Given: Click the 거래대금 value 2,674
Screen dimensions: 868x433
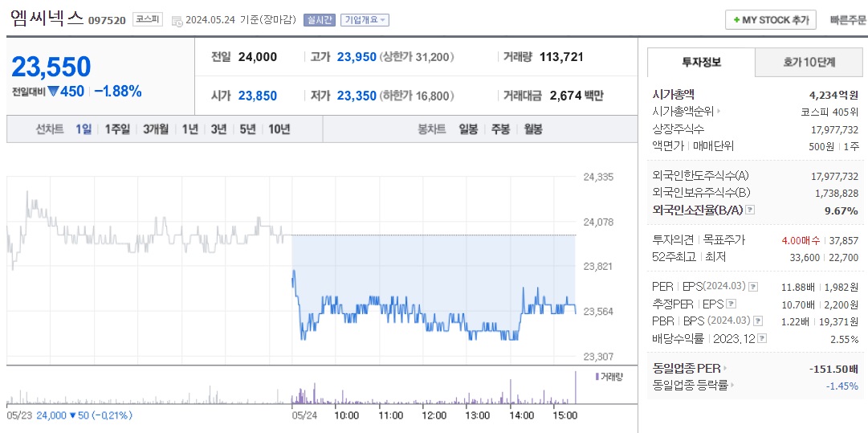Looking at the screenshot, I should (565, 96).
